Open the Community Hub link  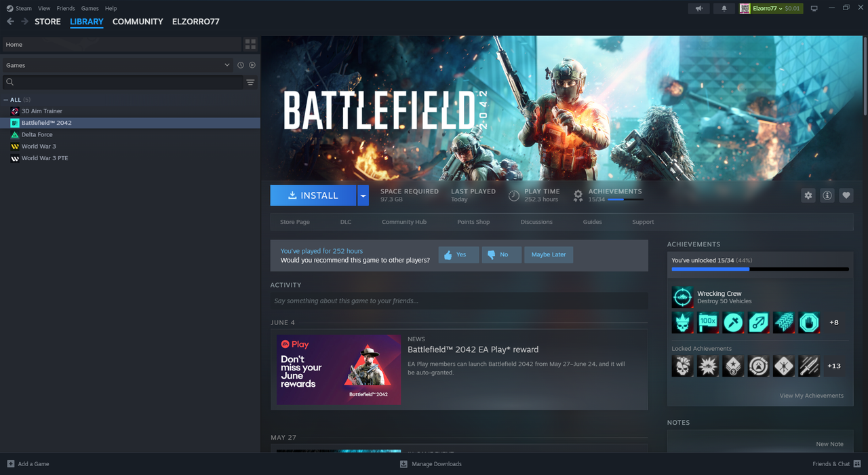point(404,222)
